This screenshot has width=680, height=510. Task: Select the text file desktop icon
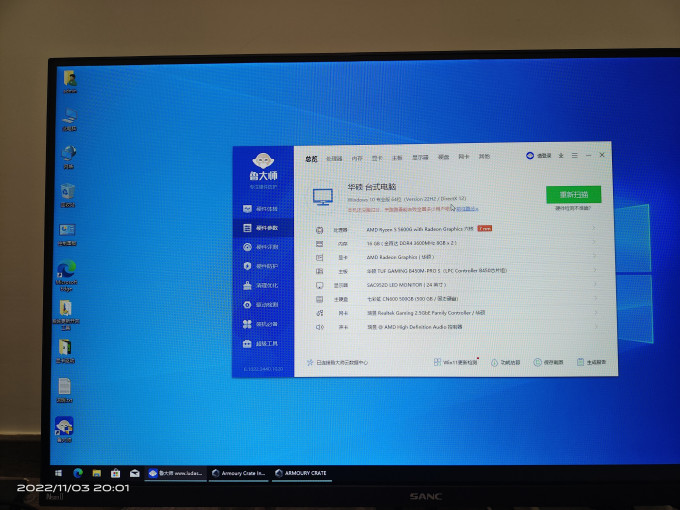[65, 390]
